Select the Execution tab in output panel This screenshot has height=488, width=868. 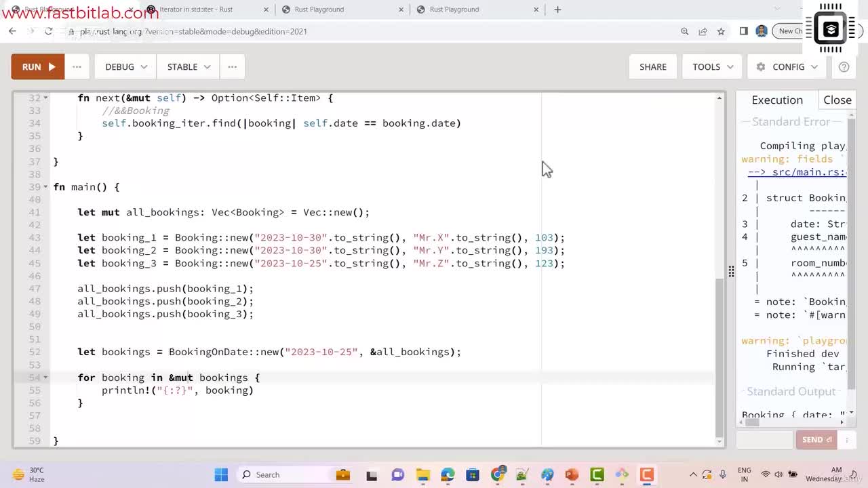[x=777, y=100]
